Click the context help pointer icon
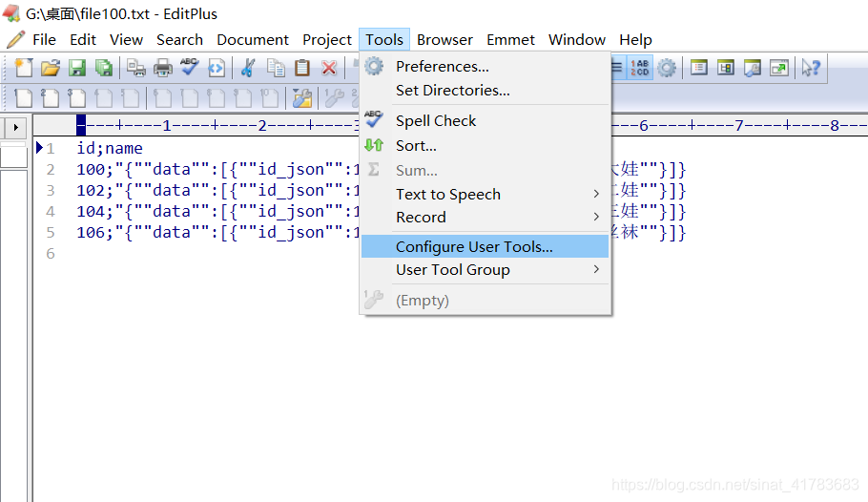The height and width of the screenshot is (502, 868). [811, 68]
